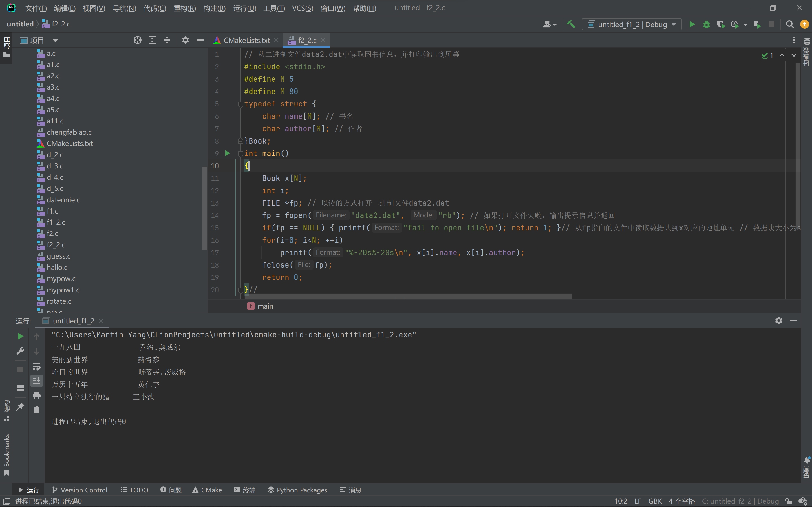This screenshot has height=507, width=812.
Task: Click the green Debug bug icon
Action: click(706, 24)
